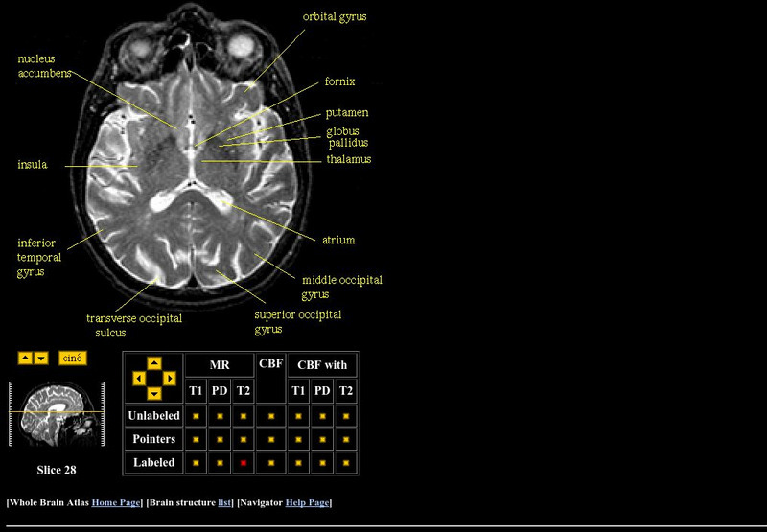Select the Pointers CBF view
The image size is (767, 532).
point(271,439)
